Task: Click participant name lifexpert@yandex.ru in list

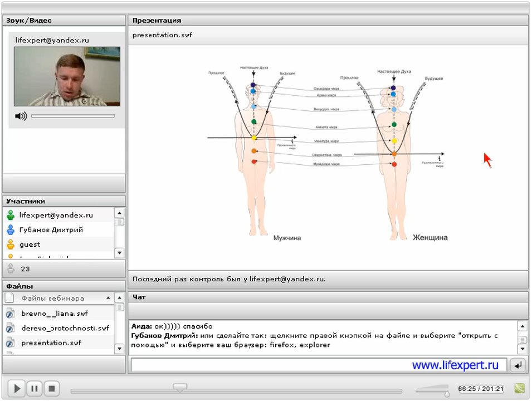Action: coord(56,215)
